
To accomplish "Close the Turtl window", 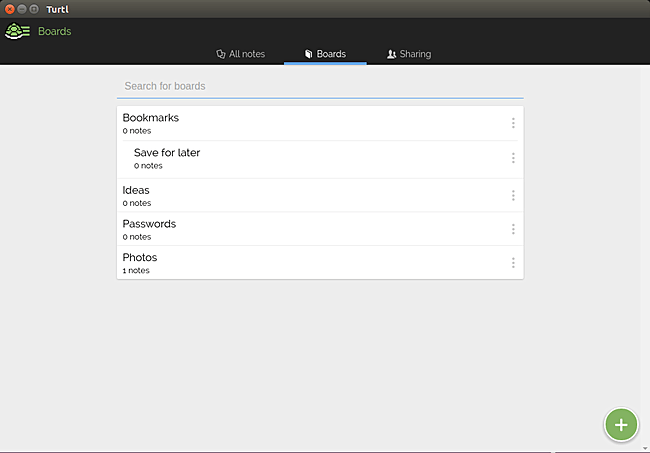I will point(10,8).
